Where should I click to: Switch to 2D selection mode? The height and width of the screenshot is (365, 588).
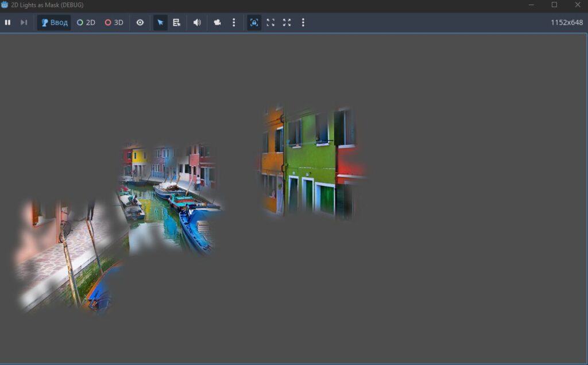tap(86, 22)
